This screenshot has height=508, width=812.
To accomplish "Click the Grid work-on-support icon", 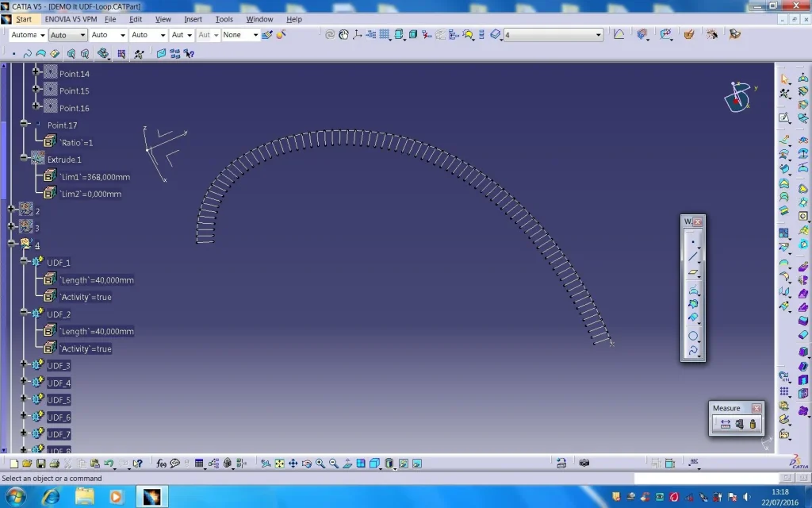I will click(385, 35).
